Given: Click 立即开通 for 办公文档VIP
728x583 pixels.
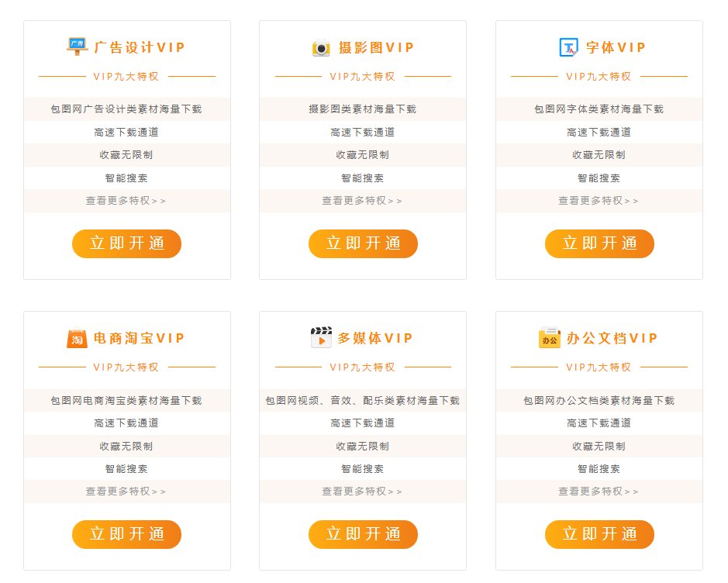Looking at the screenshot, I should [x=599, y=534].
